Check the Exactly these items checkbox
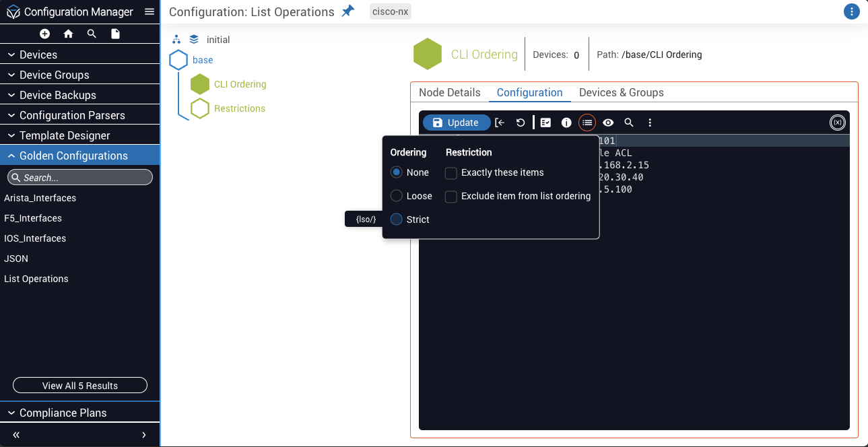The width and height of the screenshot is (868, 447). click(451, 173)
